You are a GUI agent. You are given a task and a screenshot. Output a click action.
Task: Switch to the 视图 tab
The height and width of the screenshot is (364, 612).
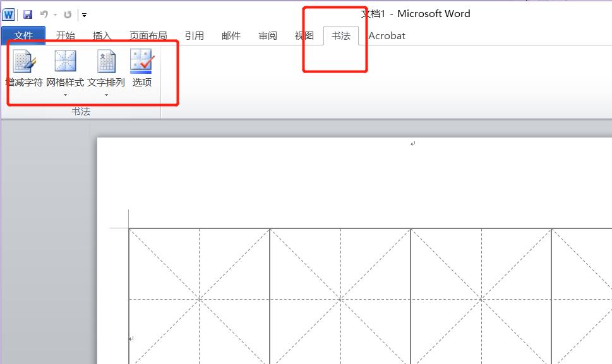click(x=304, y=36)
